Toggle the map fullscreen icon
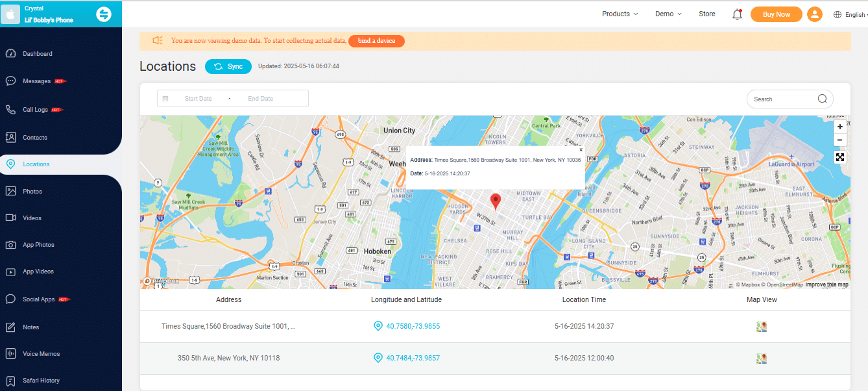Image resolution: width=868 pixels, height=391 pixels. coord(840,157)
